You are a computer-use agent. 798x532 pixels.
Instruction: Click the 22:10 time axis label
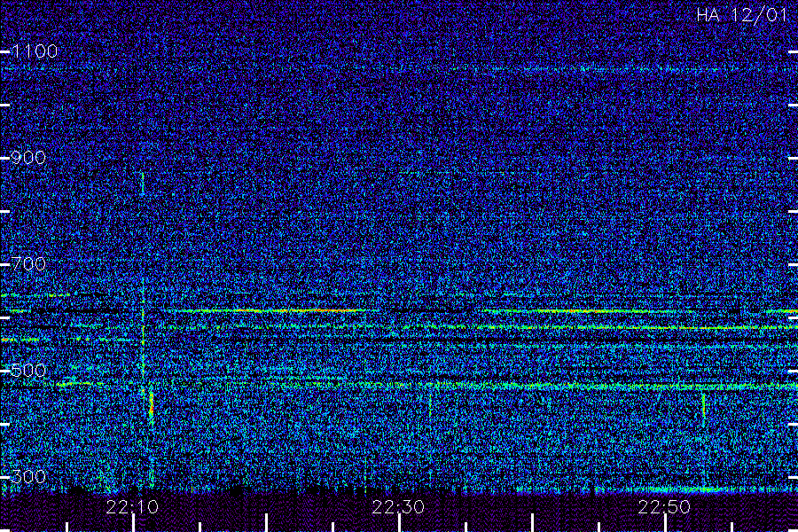pyautogui.click(x=132, y=507)
